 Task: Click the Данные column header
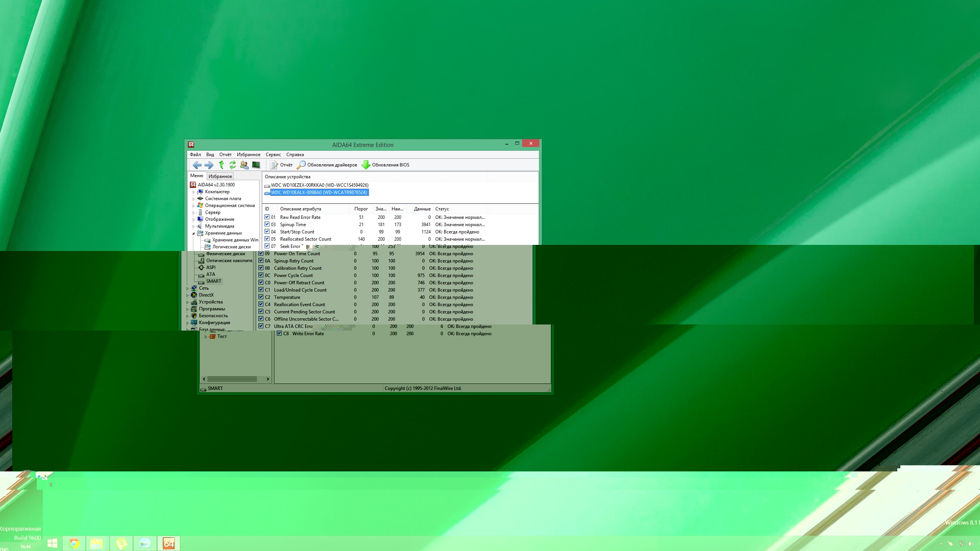pyautogui.click(x=422, y=209)
